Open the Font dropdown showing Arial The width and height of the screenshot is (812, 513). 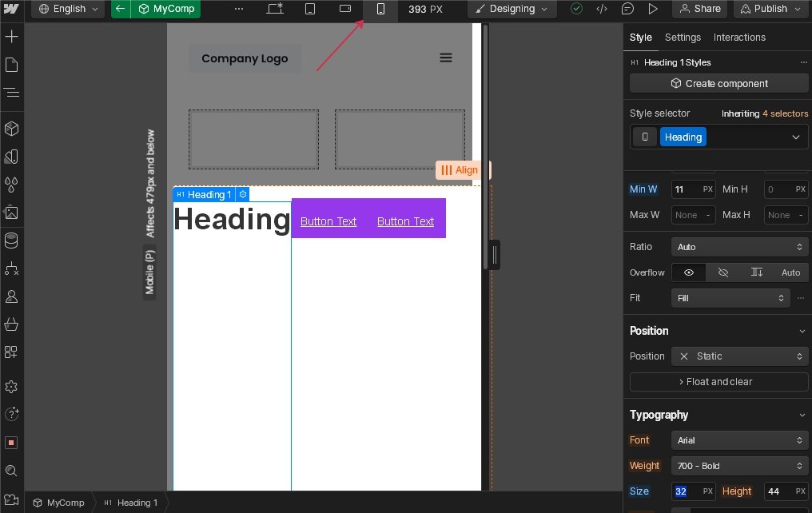click(739, 440)
